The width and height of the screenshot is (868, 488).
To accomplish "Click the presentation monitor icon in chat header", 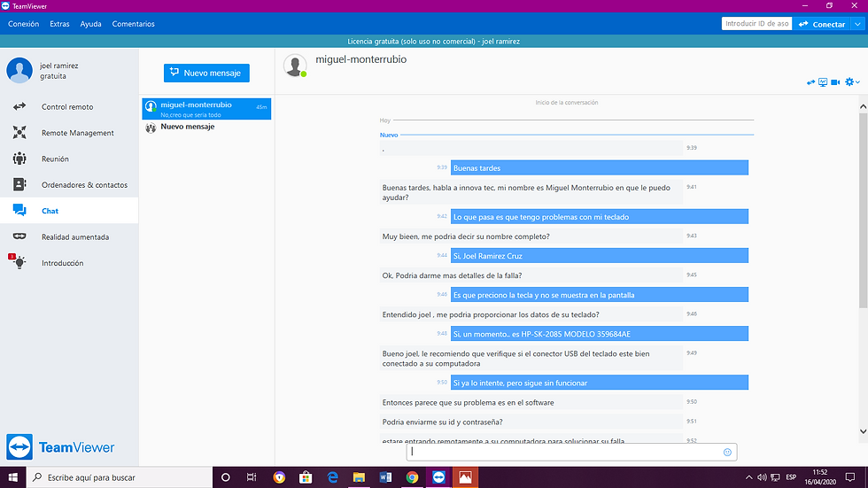I will tap(823, 82).
